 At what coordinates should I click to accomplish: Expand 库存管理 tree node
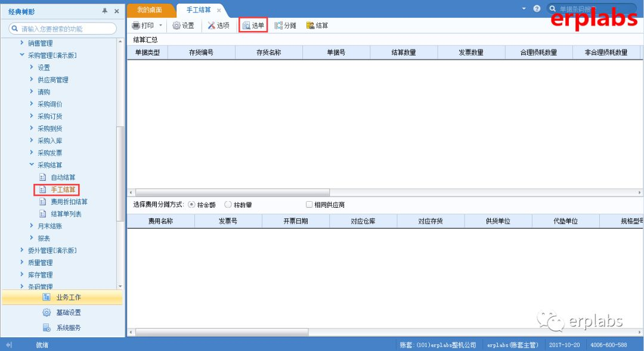22,274
